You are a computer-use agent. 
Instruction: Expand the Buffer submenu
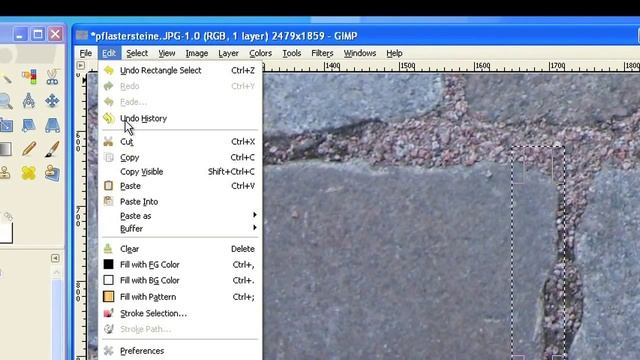pos(180,229)
